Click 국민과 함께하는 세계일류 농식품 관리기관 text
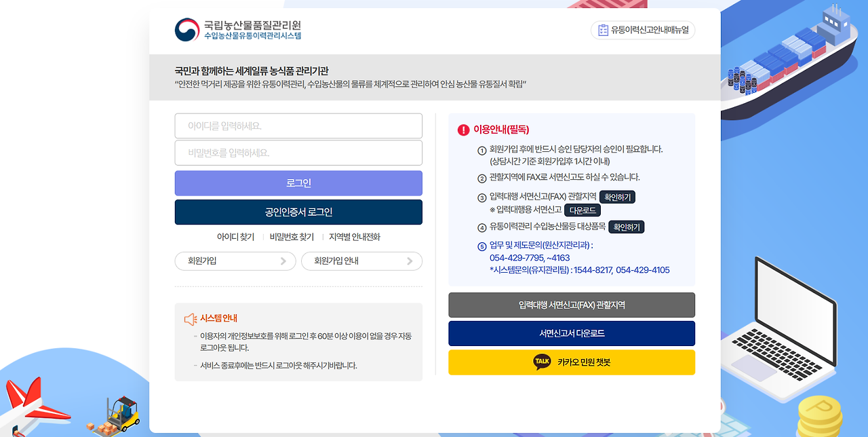This screenshot has width=868, height=437. pos(252,71)
